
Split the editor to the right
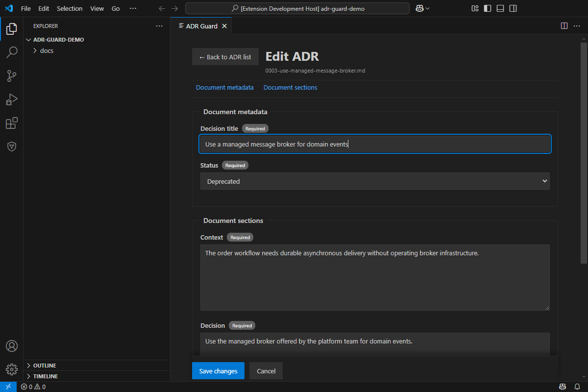[x=564, y=25]
